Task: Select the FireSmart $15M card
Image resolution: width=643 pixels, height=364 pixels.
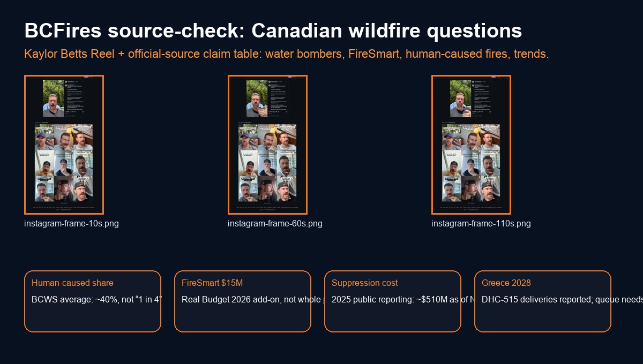Action: [x=243, y=301]
